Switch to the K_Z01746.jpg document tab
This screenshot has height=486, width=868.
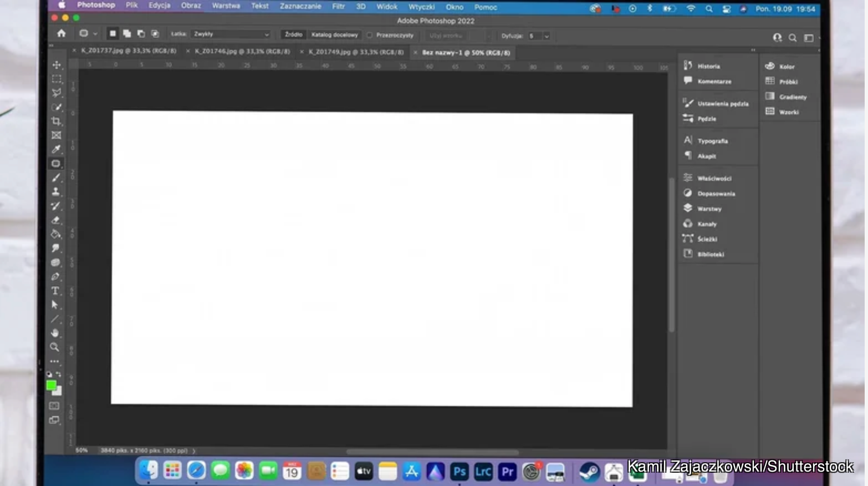tap(241, 51)
